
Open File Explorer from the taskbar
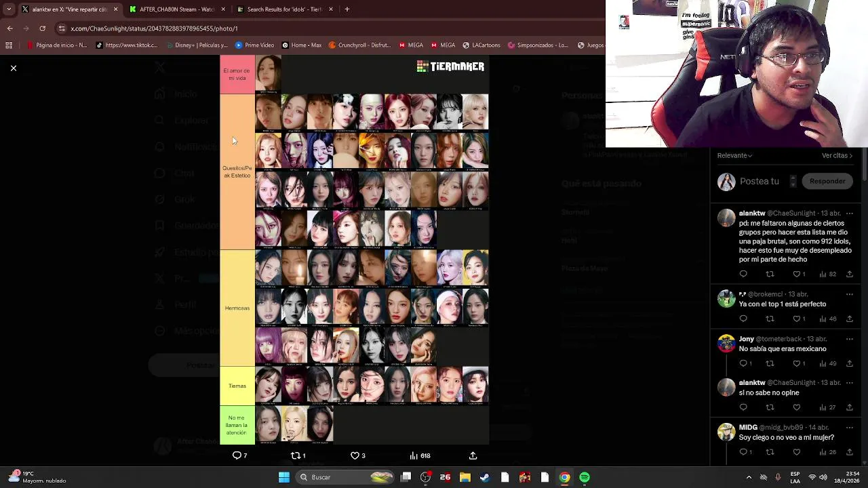[x=465, y=477]
